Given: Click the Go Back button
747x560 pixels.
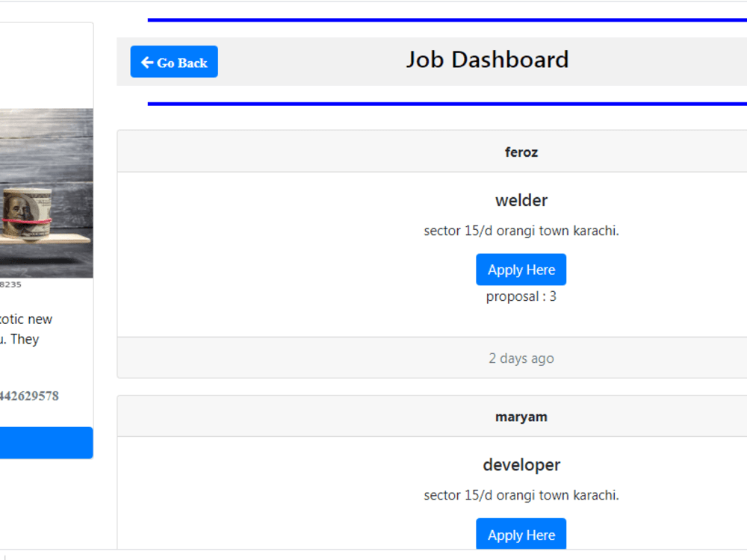Looking at the screenshot, I should [x=174, y=62].
